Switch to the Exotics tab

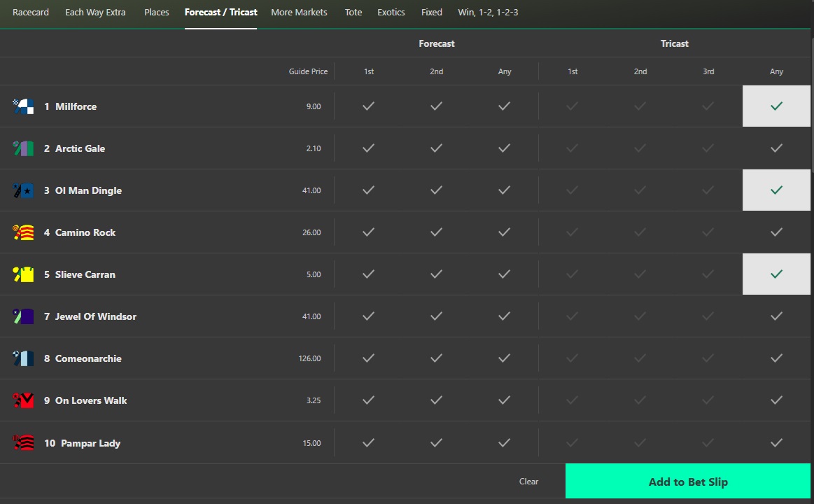pyautogui.click(x=391, y=12)
